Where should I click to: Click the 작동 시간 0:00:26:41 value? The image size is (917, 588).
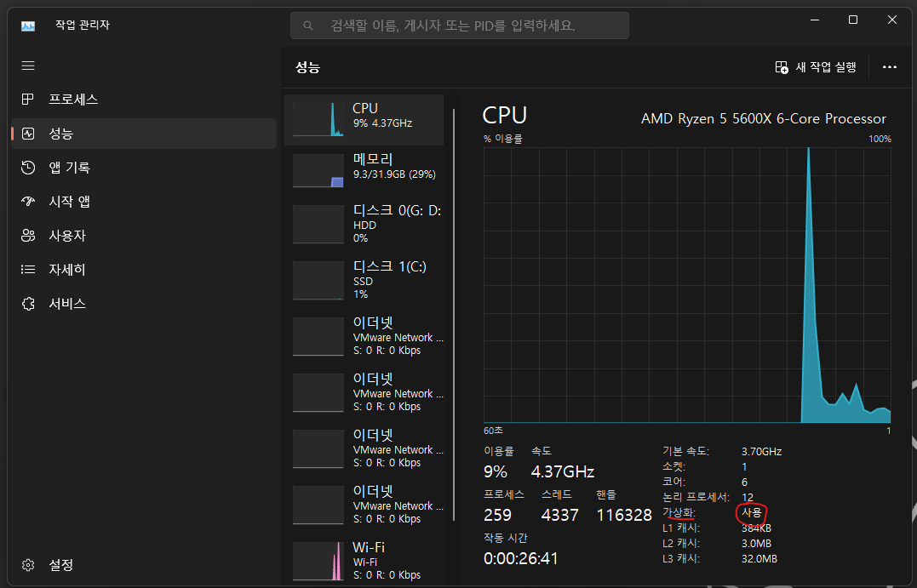tap(520, 559)
